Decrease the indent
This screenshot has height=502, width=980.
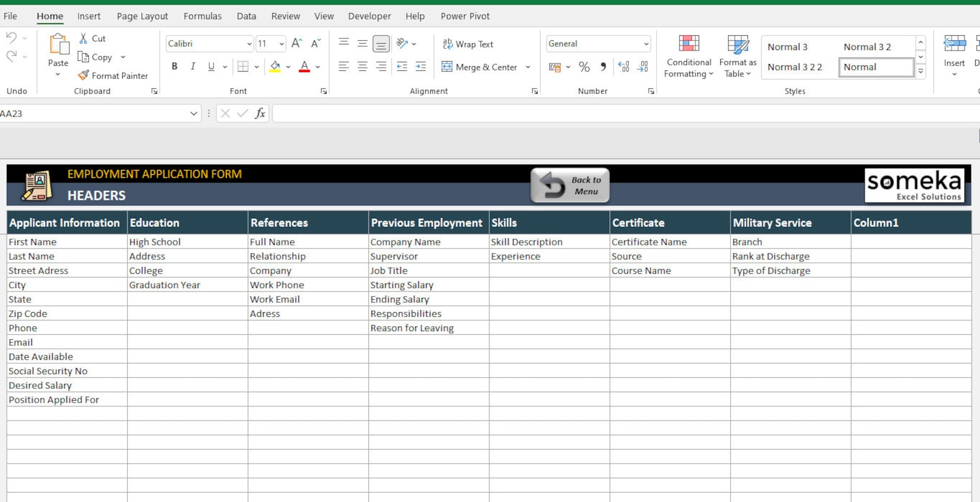(x=402, y=67)
